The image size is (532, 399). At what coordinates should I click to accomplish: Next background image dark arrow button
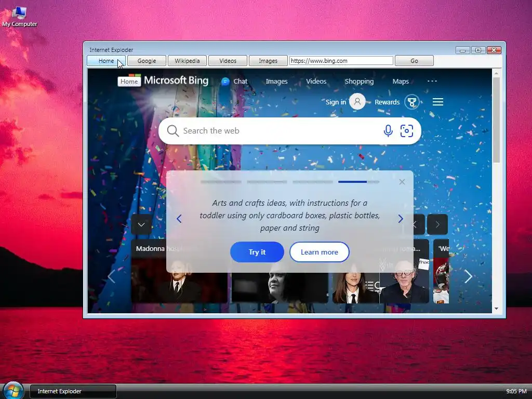point(437,224)
